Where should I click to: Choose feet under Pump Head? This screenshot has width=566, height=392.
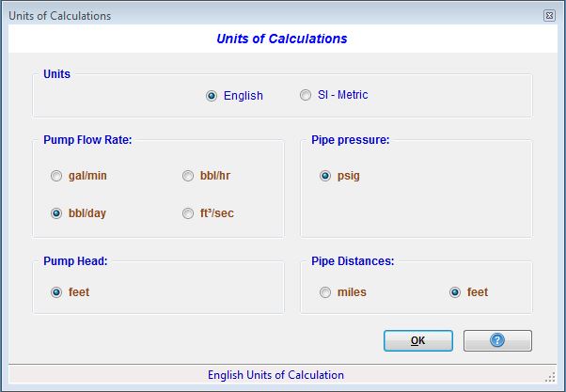coord(56,292)
